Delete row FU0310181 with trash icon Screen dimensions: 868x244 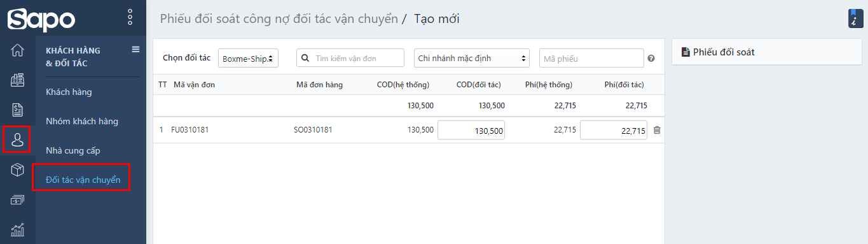657,130
